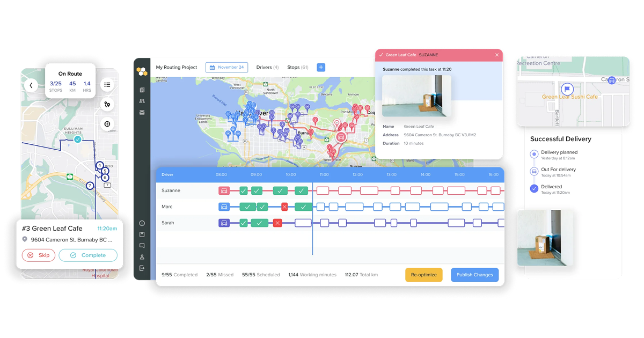The image size is (644, 338).
Task: Click Suzanne's red vehicle icon in timeline
Action: click(x=224, y=190)
